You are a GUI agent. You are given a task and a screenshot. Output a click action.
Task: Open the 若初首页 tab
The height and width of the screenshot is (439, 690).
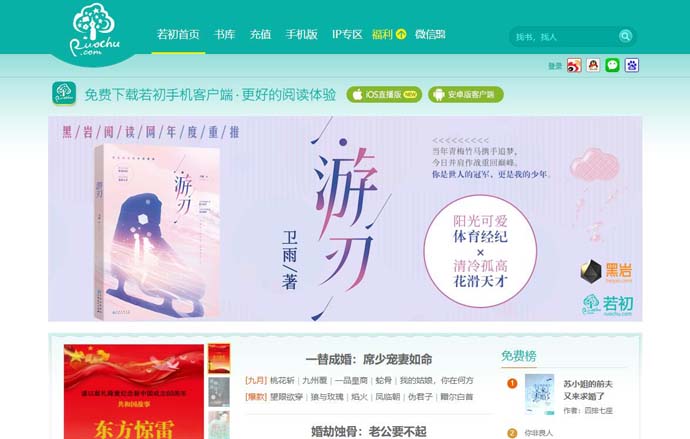coord(178,34)
